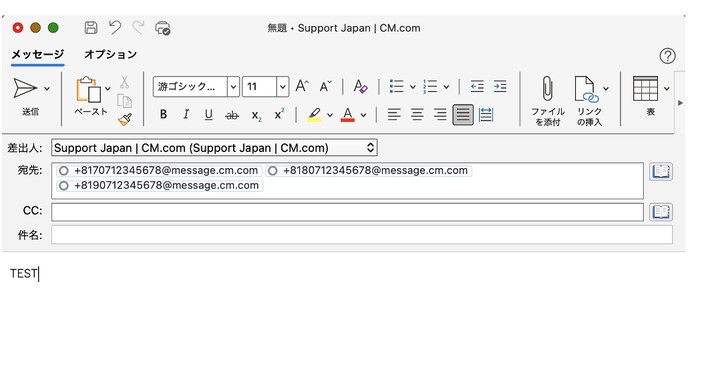
Task: Click the Redo arrow icon
Action: (138, 28)
